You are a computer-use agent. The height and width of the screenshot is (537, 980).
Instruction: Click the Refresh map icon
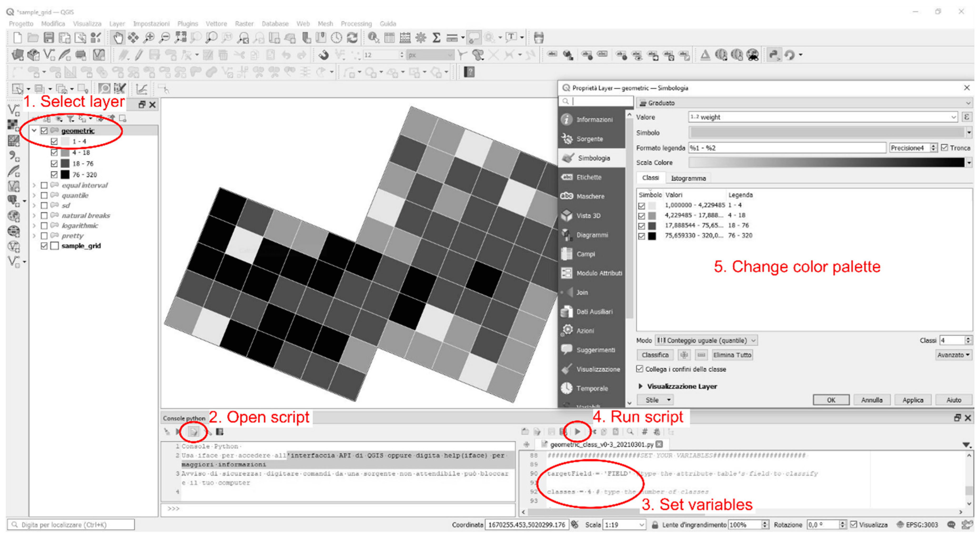tap(353, 38)
